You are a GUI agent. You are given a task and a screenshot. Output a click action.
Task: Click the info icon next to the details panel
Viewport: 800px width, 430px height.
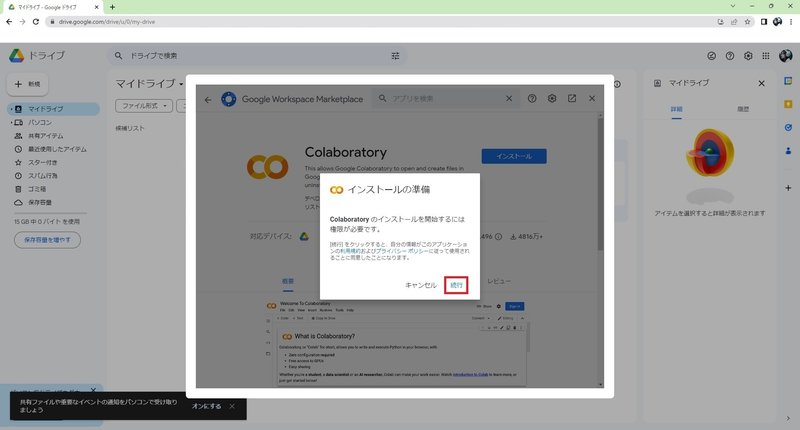[x=617, y=84]
